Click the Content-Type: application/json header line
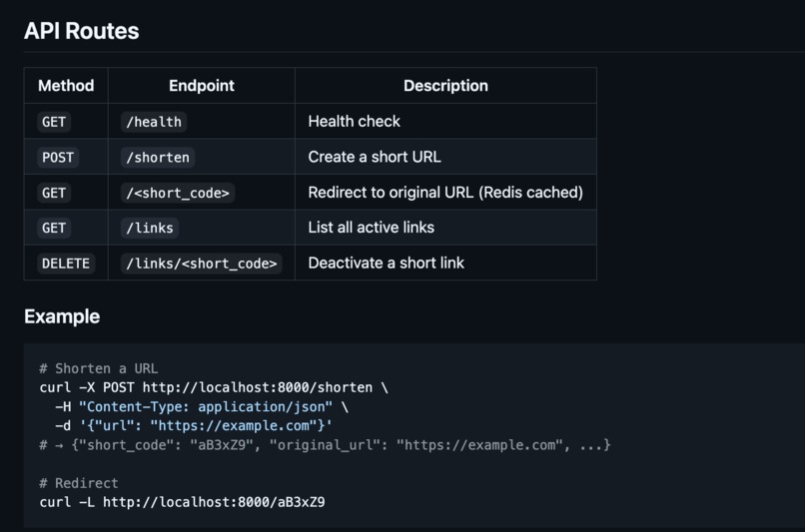 [203, 407]
